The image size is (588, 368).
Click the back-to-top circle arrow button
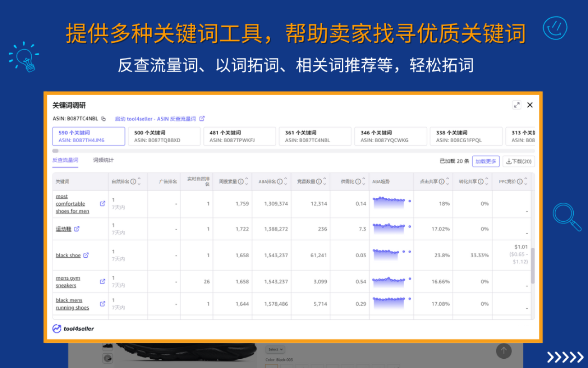click(503, 351)
